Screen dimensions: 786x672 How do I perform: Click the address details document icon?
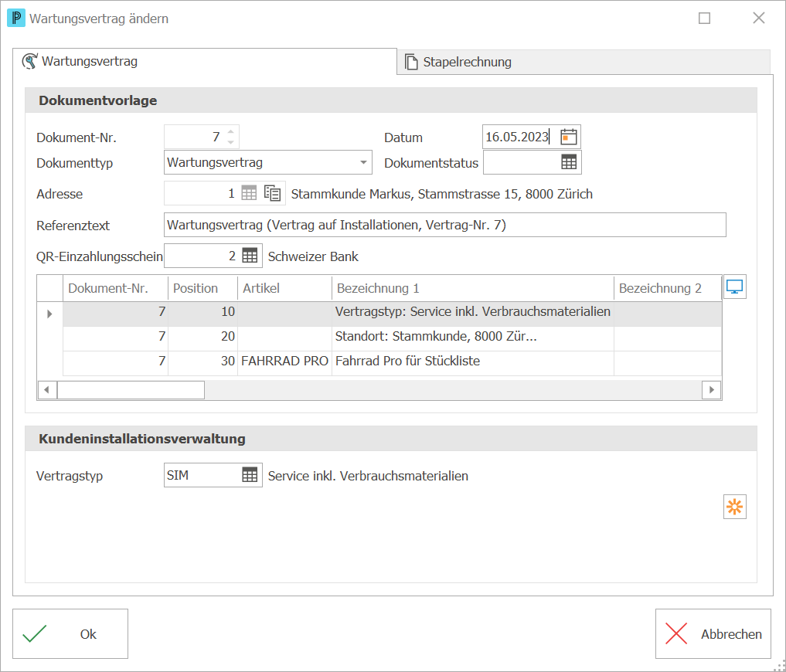(272, 193)
